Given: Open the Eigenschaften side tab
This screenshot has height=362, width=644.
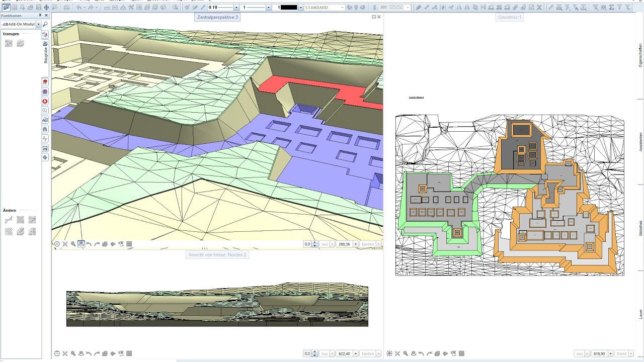Looking at the screenshot, I should tap(640, 55).
